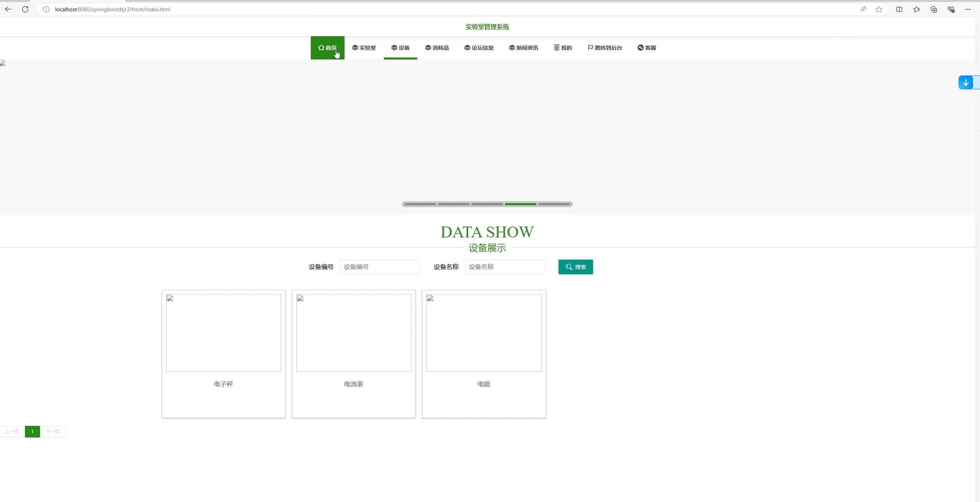Click the blue download arrow floating button
The image size is (980, 502).
tap(966, 82)
